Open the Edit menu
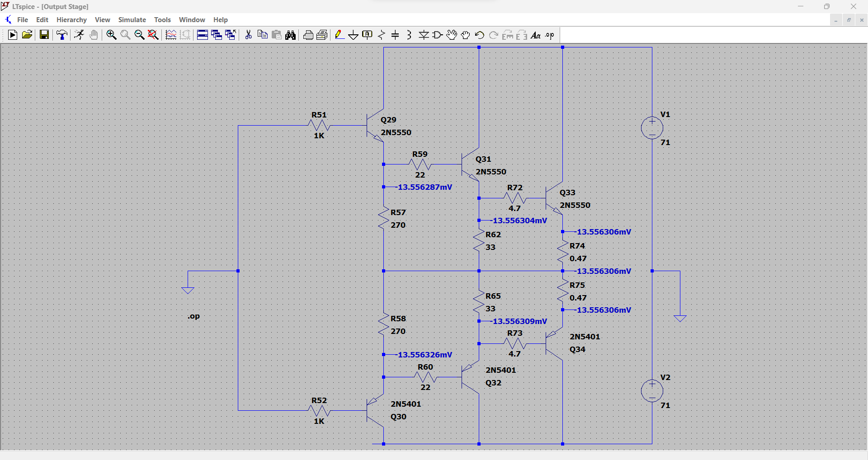 42,20
